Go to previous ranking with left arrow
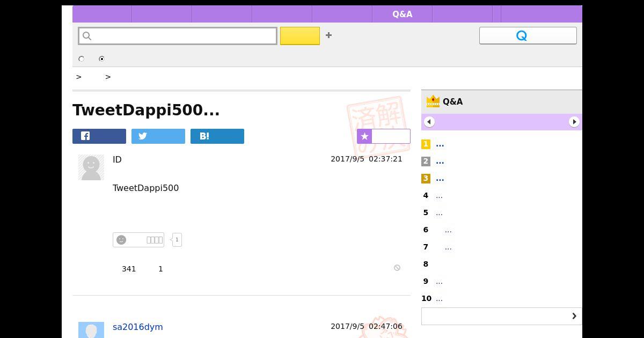The height and width of the screenshot is (338, 644). pos(429,122)
